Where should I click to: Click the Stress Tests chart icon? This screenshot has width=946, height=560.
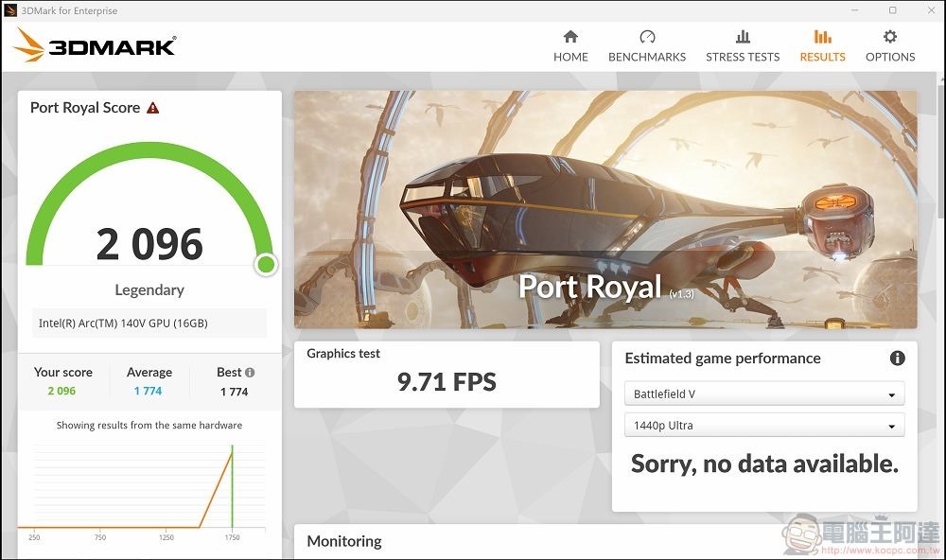(743, 37)
